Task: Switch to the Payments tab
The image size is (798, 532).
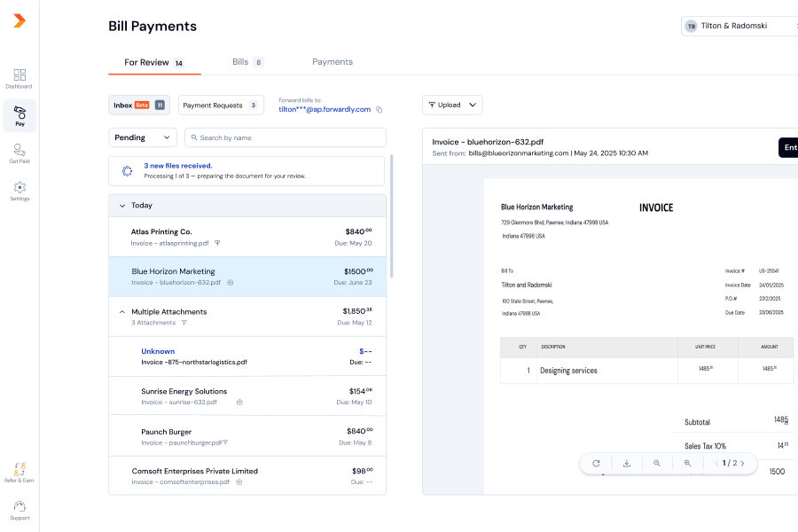Action: pyautogui.click(x=332, y=62)
